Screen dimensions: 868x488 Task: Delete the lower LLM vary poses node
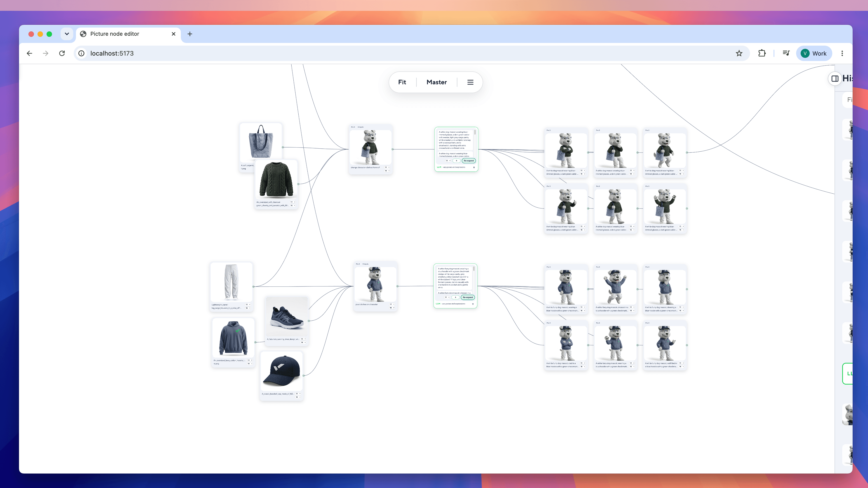click(x=473, y=304)
